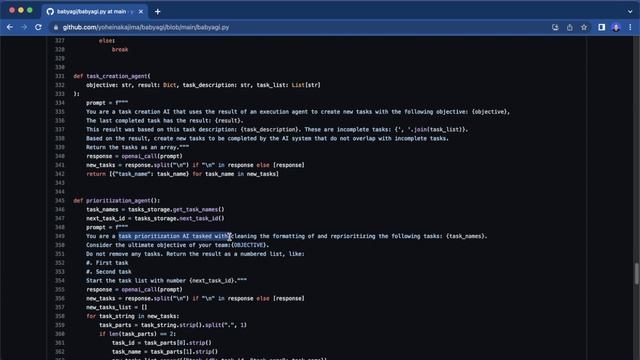Click "{OBJECTIVE}" on line 350
The height and width of the screenshot is (360, 640).
pos(249,245)
